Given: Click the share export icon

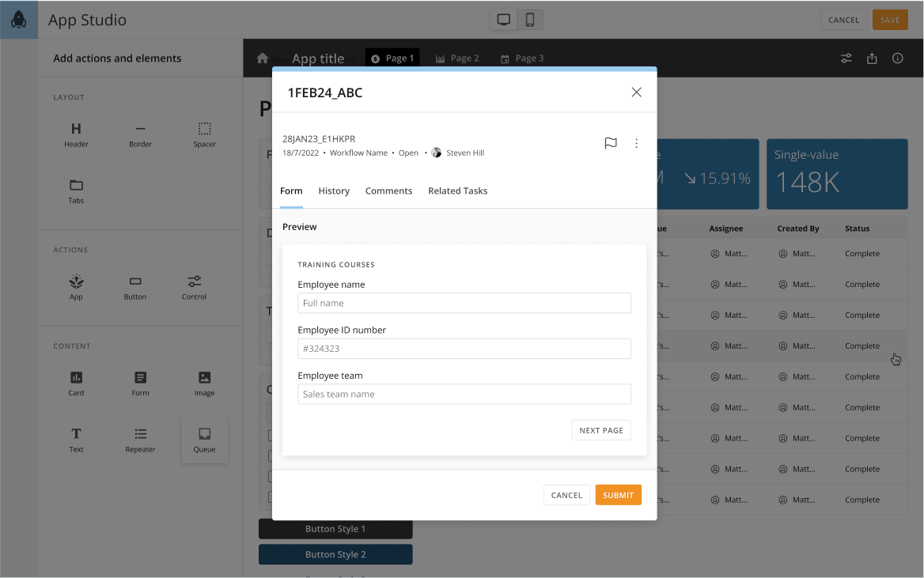Looking at the screenshot, I should coord(872,58).
